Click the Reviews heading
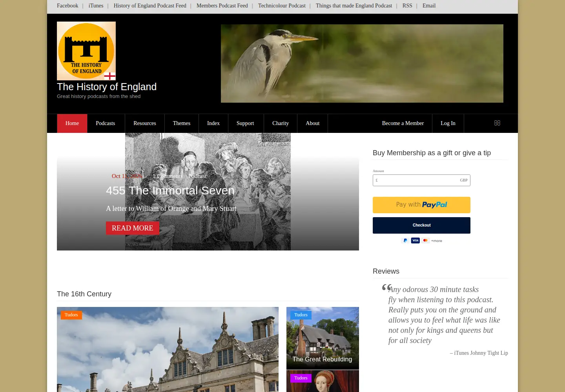 [x=386, y=271]
